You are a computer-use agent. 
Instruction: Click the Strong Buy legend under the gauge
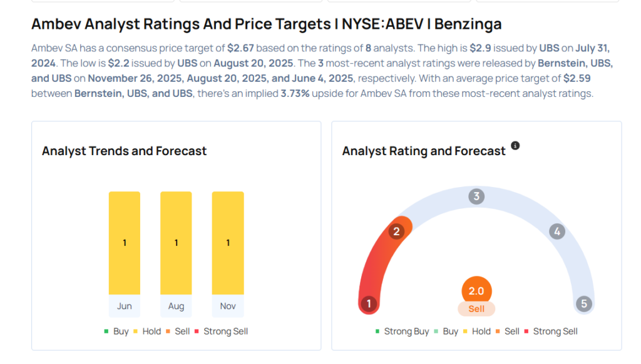pyautogui.click(x=402, y=331)
